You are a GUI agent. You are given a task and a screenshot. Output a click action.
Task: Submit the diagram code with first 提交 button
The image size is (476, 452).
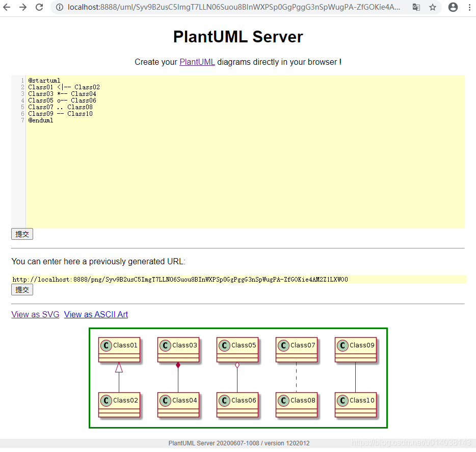click(x=22, y=234)
